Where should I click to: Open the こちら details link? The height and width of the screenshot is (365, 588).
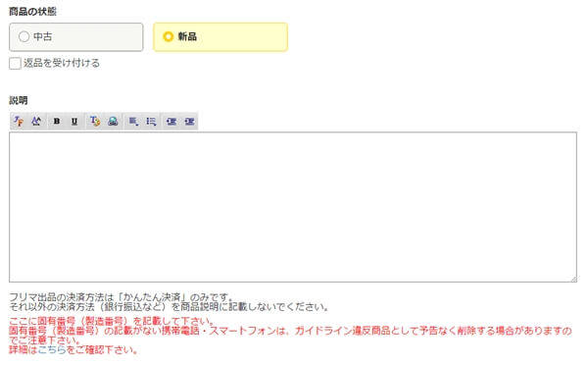[x=52, y=350]
